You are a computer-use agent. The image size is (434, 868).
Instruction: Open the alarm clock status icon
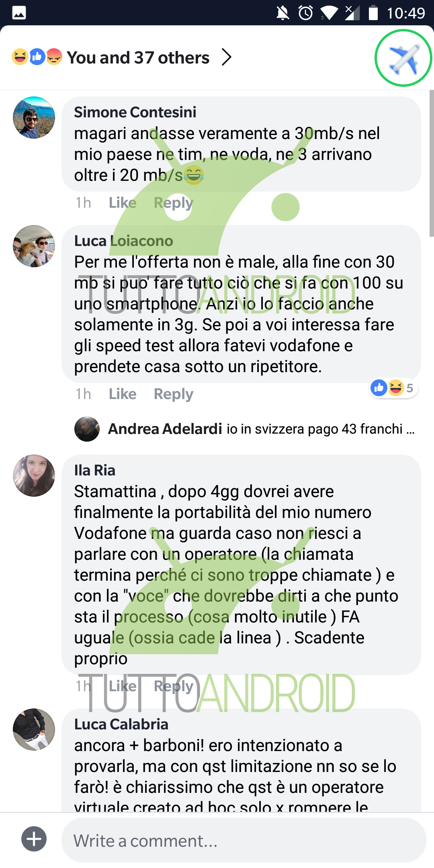[306, 13]
